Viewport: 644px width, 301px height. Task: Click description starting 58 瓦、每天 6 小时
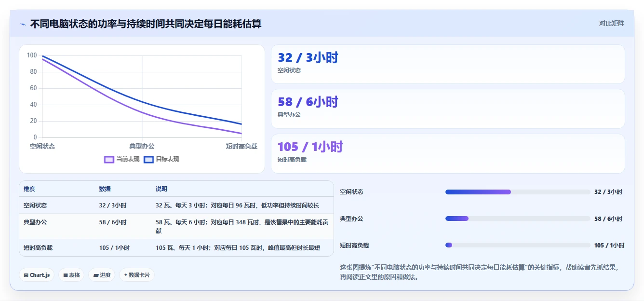[x=242, y=227]
